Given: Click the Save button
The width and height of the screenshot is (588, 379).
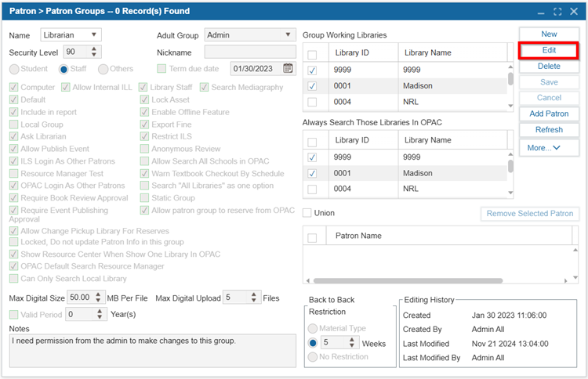Looking at the screenshot, I should (x=549, y=82).
